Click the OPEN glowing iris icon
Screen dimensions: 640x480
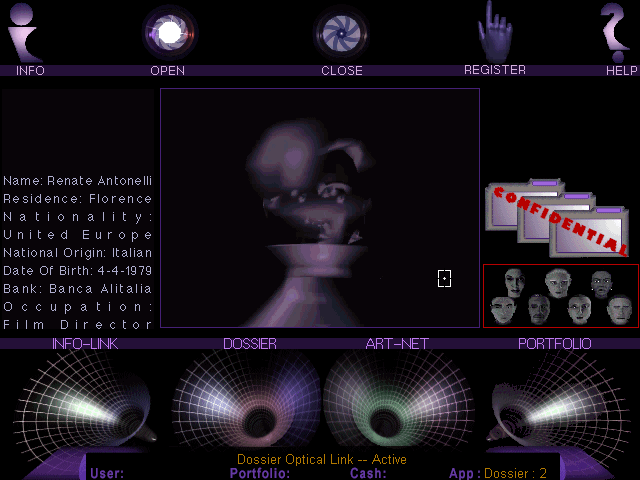click(x=170, y=32)
